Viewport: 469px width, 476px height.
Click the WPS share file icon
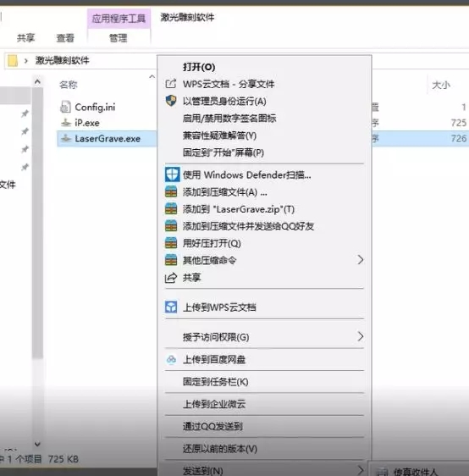click(x=171, y=84)
